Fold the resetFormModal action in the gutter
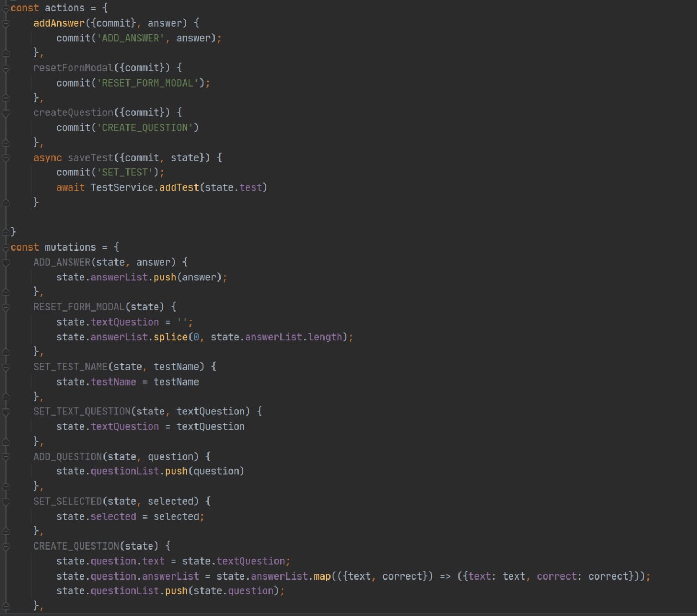The height and width of the screenshot is (616, 697). (x=6, y=68)
